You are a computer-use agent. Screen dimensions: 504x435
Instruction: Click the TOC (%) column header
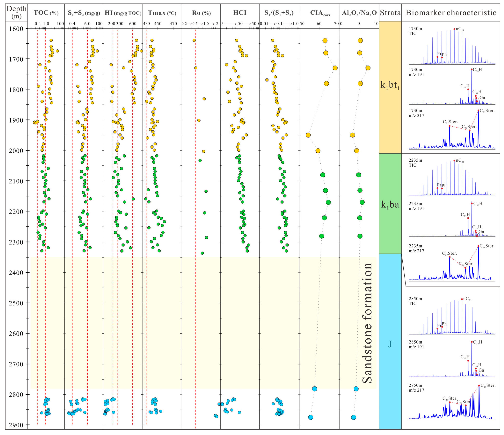[x=46, y=13]
